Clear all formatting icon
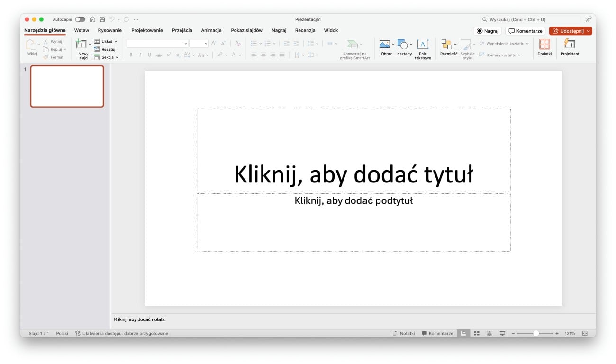616x364 pixels. pyautogui.click(x=238, y=43)
